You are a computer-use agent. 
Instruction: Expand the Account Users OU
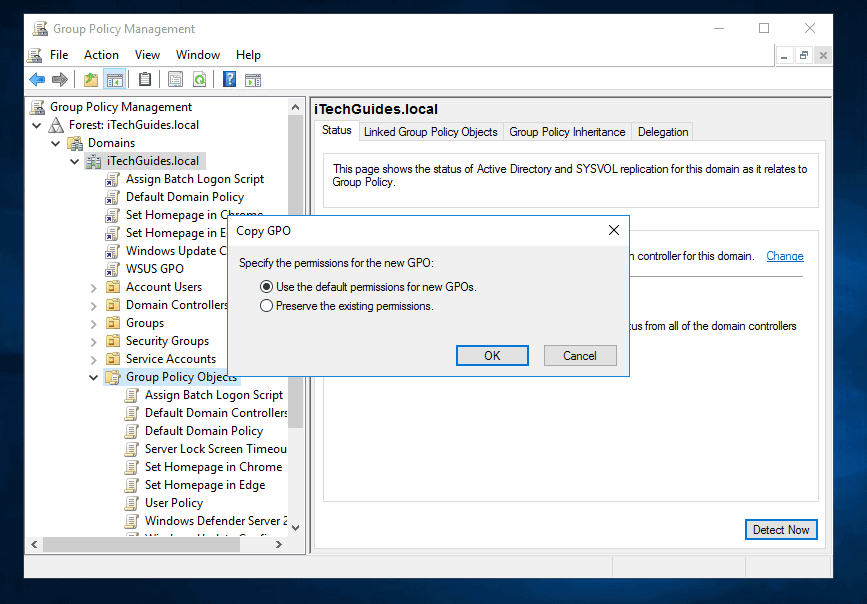coord(93,288)
